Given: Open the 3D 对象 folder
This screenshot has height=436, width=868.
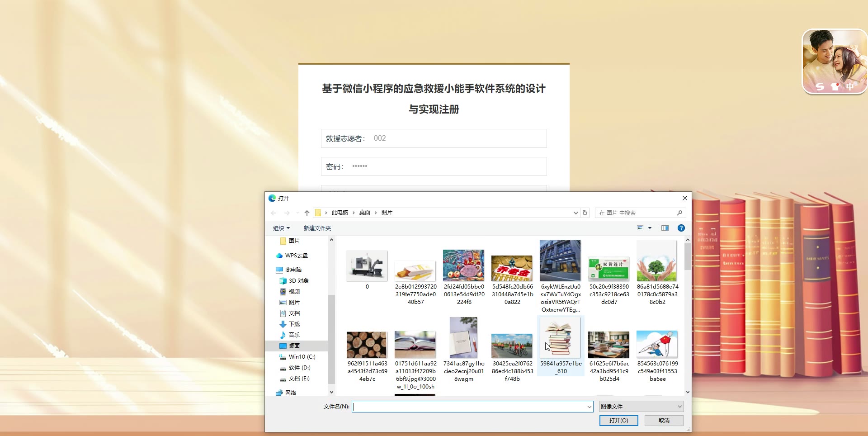Looking at the screenshot, I should click(298, 281).
